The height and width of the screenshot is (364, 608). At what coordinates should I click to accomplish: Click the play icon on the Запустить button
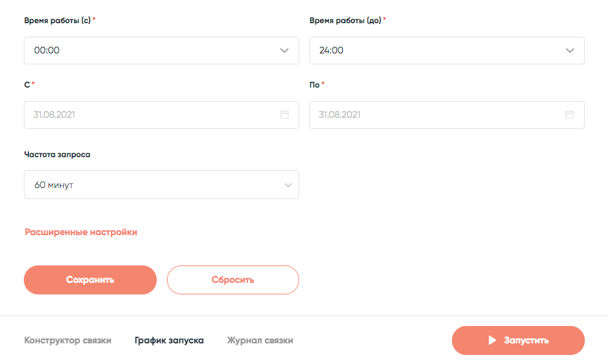pyautogui.click(x=492, y=340)
